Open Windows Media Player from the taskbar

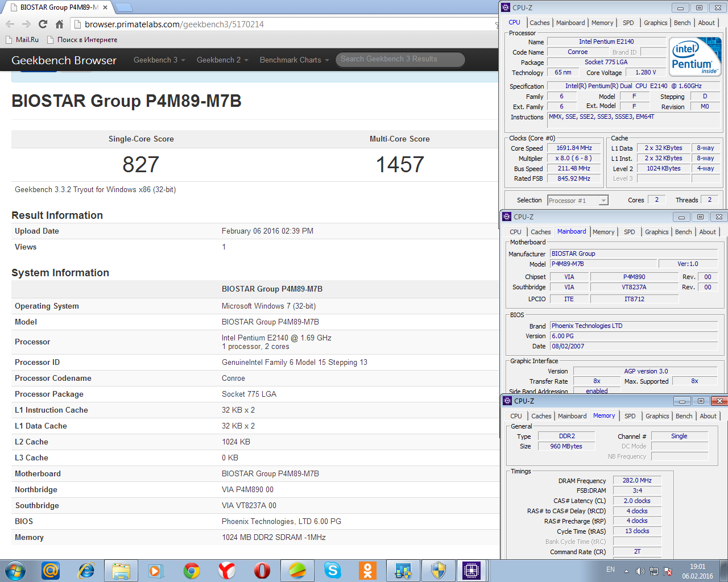155,571
